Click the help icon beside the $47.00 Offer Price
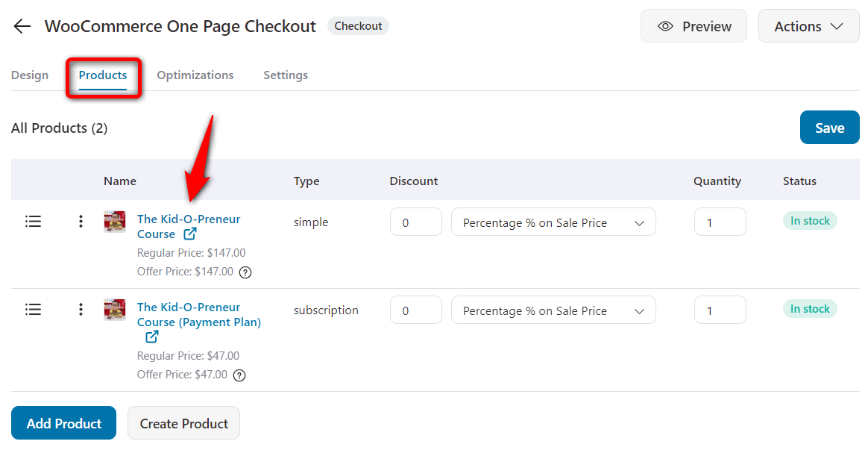This screenshot has width=868, height=453. (239, 375)
